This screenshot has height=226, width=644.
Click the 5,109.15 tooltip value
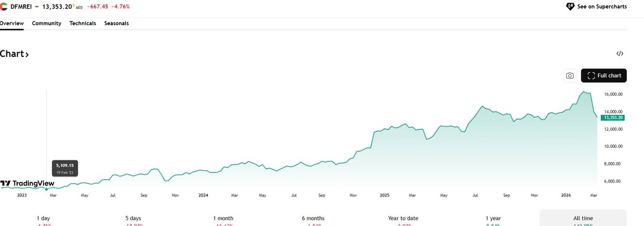tap(64, 165)
